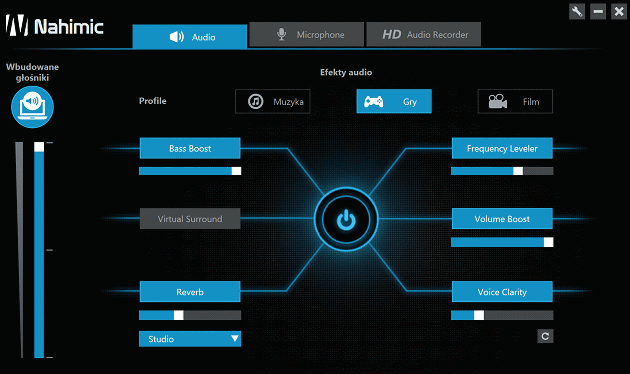The height and width of the screenshot is (374, 630).
Task: Toggle the Volume Boost effect
Action: 502,219
